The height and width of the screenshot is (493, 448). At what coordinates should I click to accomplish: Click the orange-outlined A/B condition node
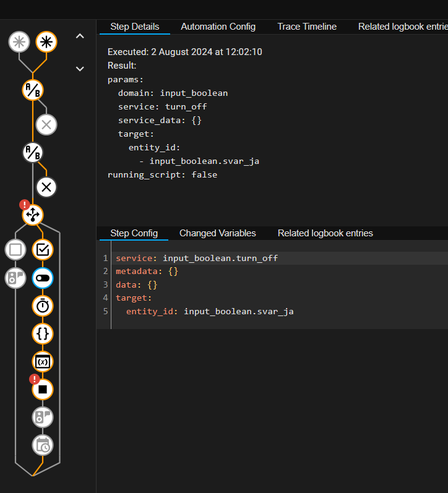[32, 90]
